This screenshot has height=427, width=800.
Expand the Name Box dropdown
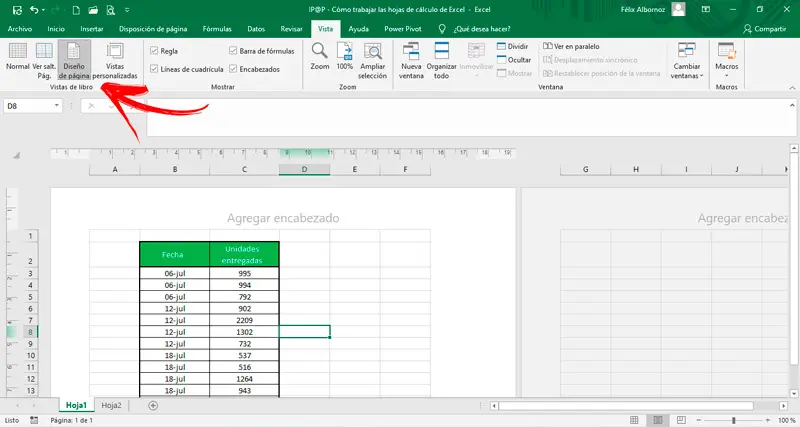[57, 106]
